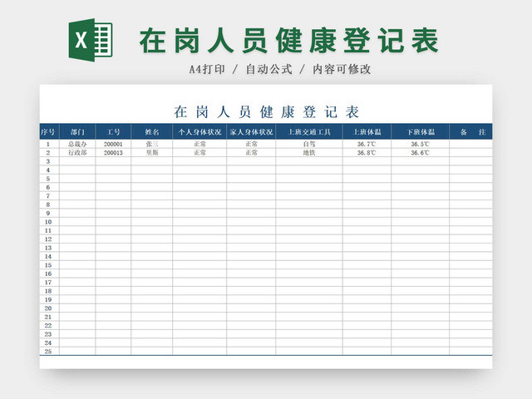The image size is (532, 399).
Task: Click the 上班体温 column header
Action: [367, 131]
